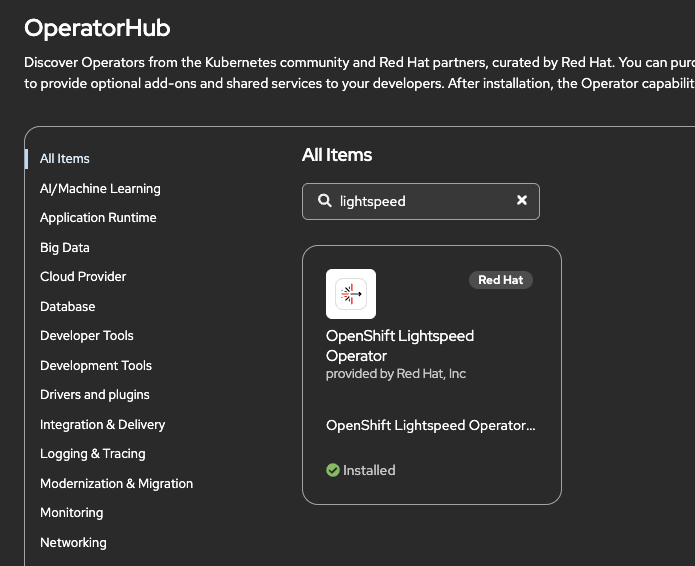Viewport: 695px width, 566px height.
Task: Click the OperatorHub page heading
Action: pyautogui.click(x=97, y=28)
